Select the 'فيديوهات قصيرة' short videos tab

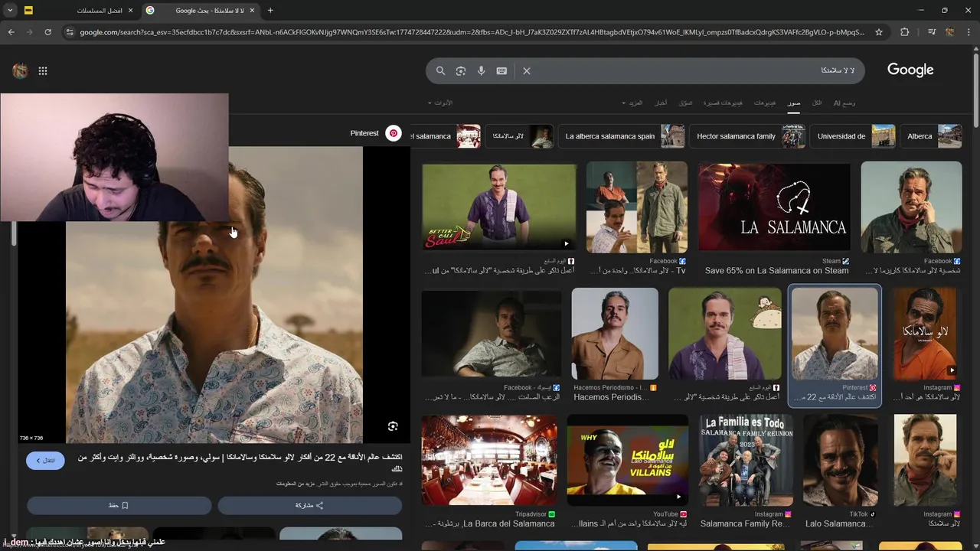(x=723, y=103)
